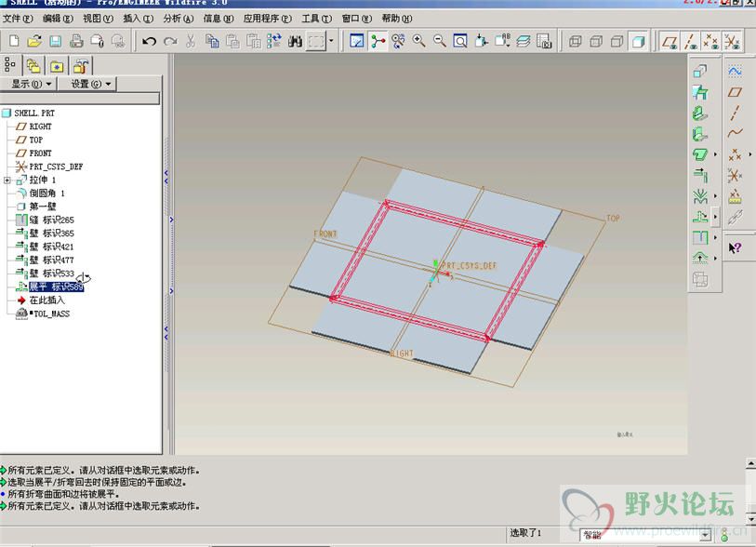Select the sketch tool icon
The width and height of the screenshot is (756, 547).
[x=735, y=72]
